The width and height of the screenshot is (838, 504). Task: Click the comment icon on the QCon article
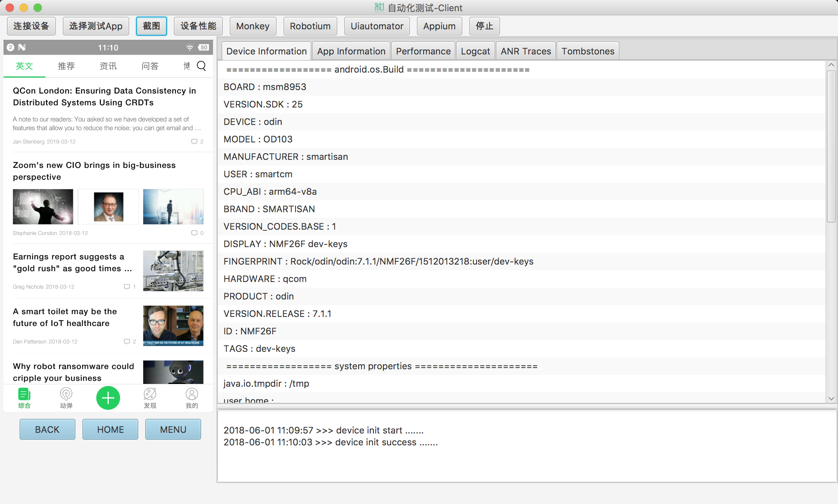pyautogui.click(x=194, y=141)
